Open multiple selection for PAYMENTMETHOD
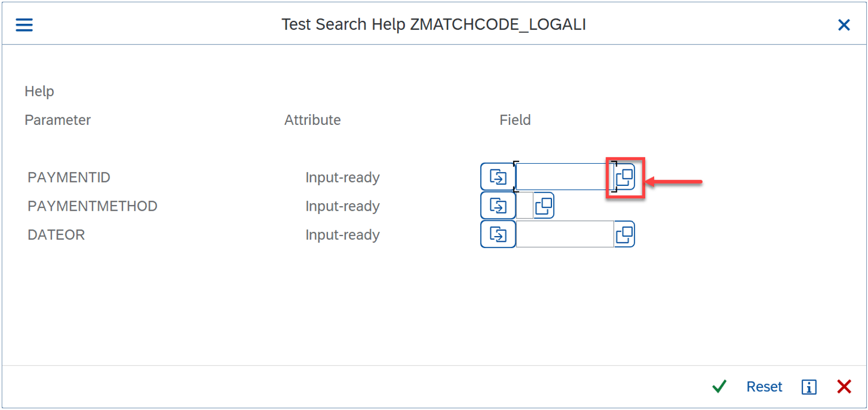 coord(543,205)
